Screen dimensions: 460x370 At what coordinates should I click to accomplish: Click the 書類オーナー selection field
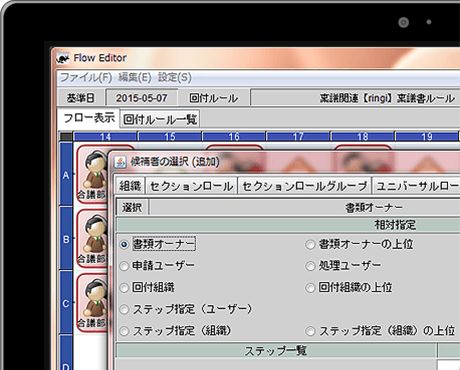[x=305, y=208]
